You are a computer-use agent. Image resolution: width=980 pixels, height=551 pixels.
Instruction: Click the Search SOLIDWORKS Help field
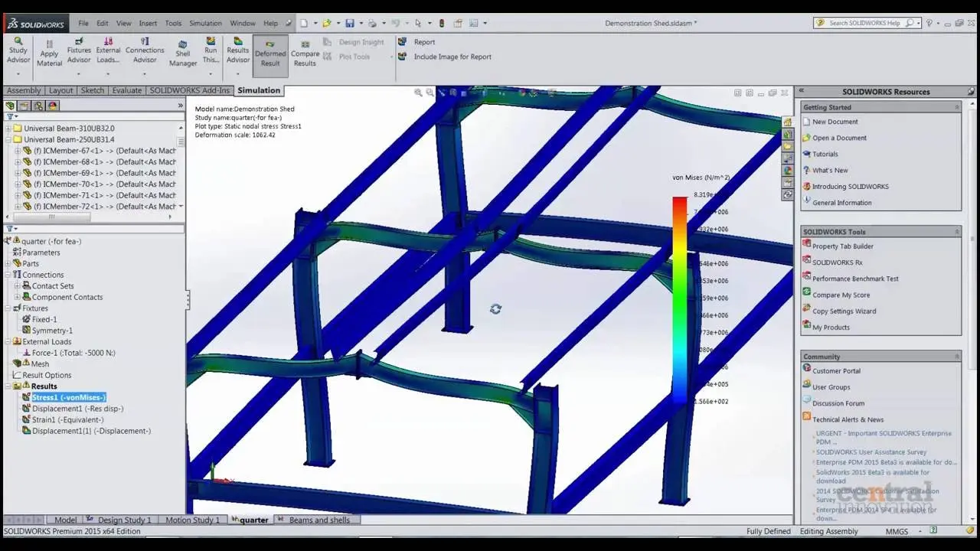[x=867, y=23]
